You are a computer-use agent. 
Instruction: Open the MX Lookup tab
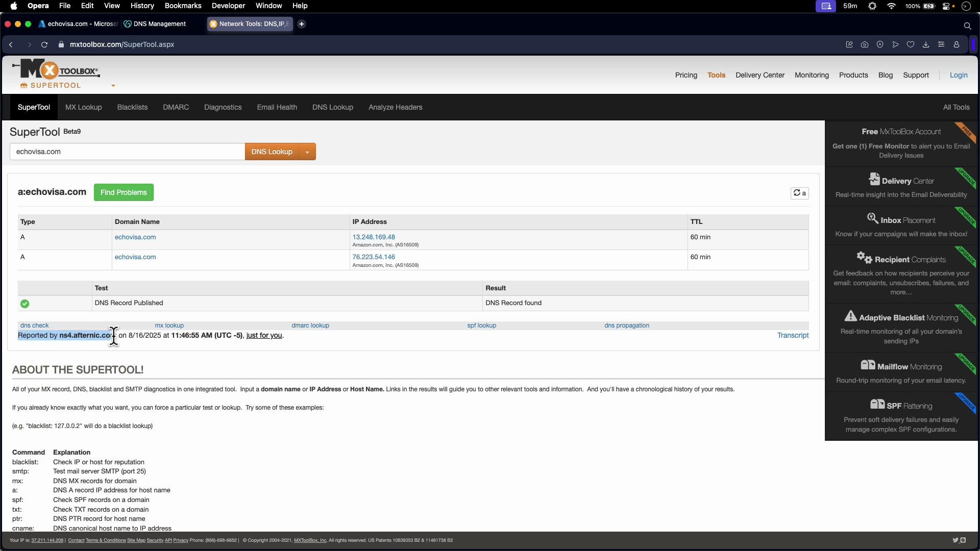click(84, 108)
